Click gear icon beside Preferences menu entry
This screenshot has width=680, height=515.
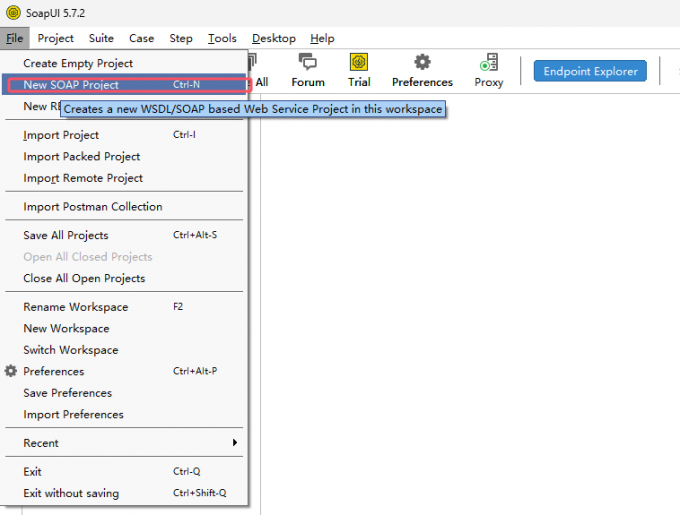[10, 371]
